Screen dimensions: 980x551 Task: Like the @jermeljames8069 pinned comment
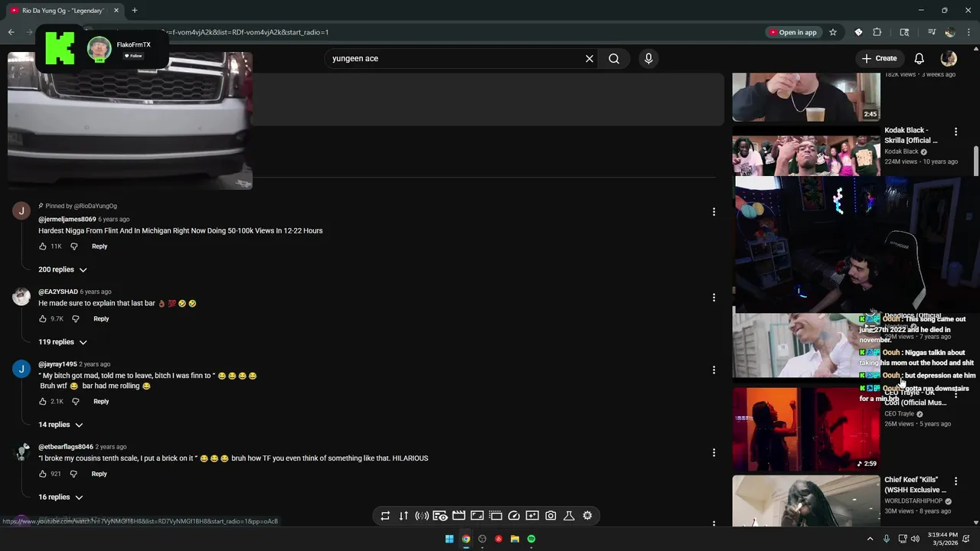point(43,246)
